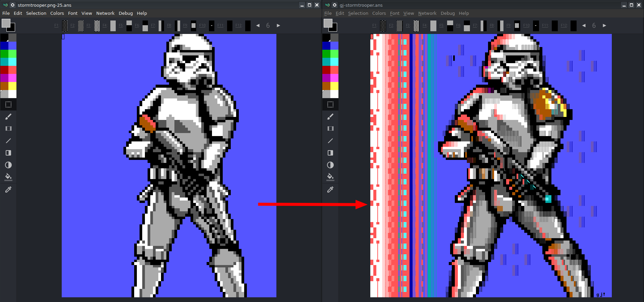
Task: Click the F4 full block in gj-stormtrooper window
Action: [433, 26]
